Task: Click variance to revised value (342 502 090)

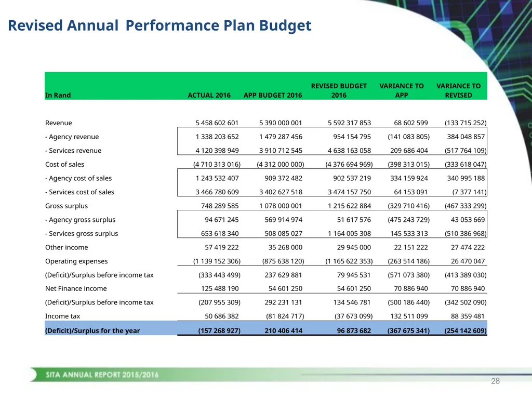Action: coord(465,303)
